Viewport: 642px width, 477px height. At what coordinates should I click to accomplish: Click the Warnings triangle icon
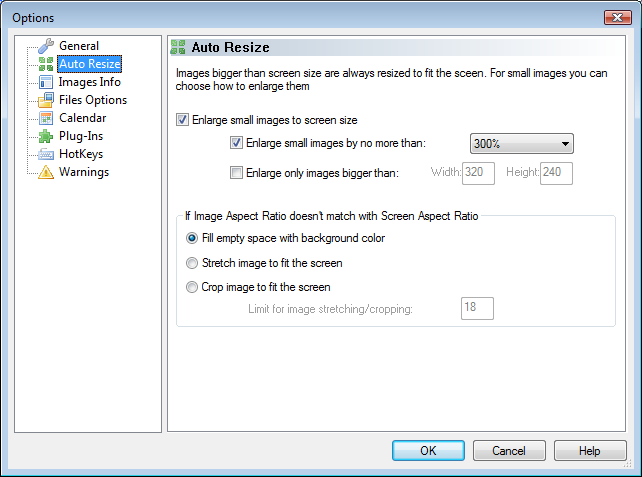[46, 172]
